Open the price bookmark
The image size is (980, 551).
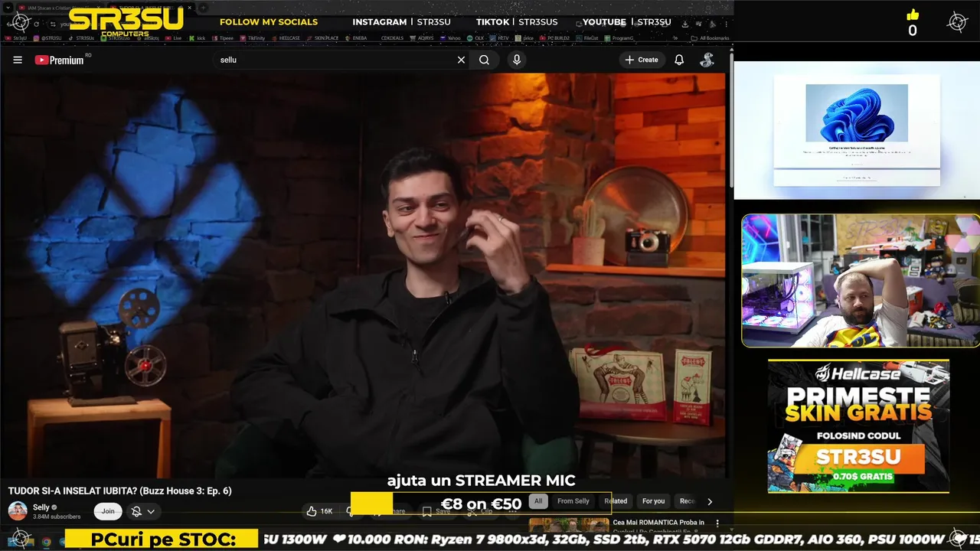pyautogui.click(x=524, y=37)
